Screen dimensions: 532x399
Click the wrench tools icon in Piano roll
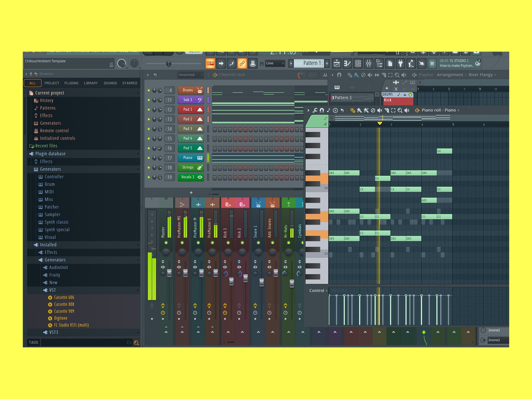coord(315,110)
